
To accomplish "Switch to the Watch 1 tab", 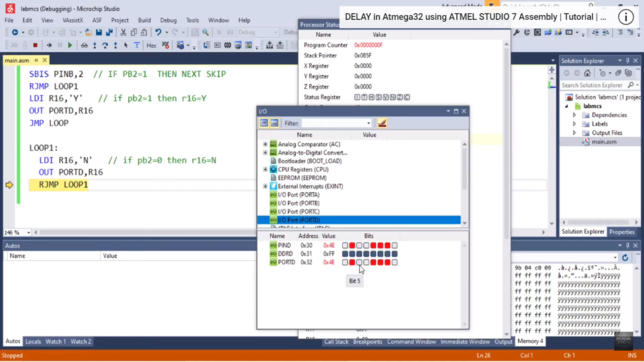I will (x=55, y=342).
